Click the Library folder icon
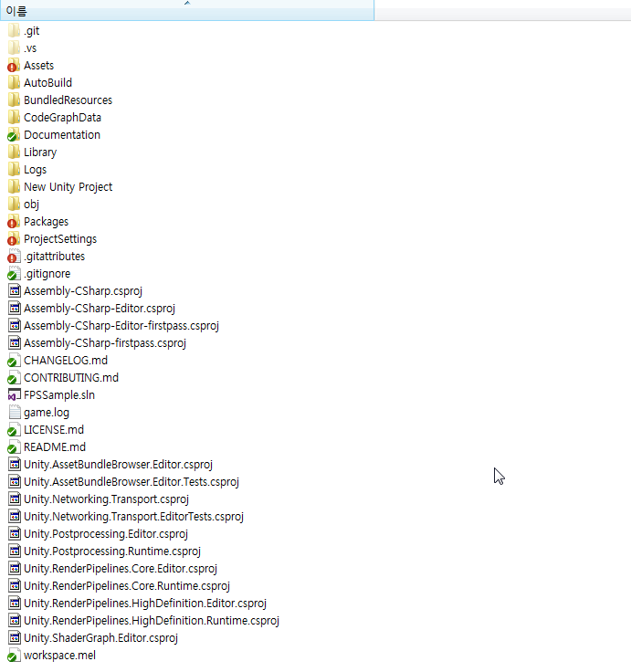 (14, 152)
